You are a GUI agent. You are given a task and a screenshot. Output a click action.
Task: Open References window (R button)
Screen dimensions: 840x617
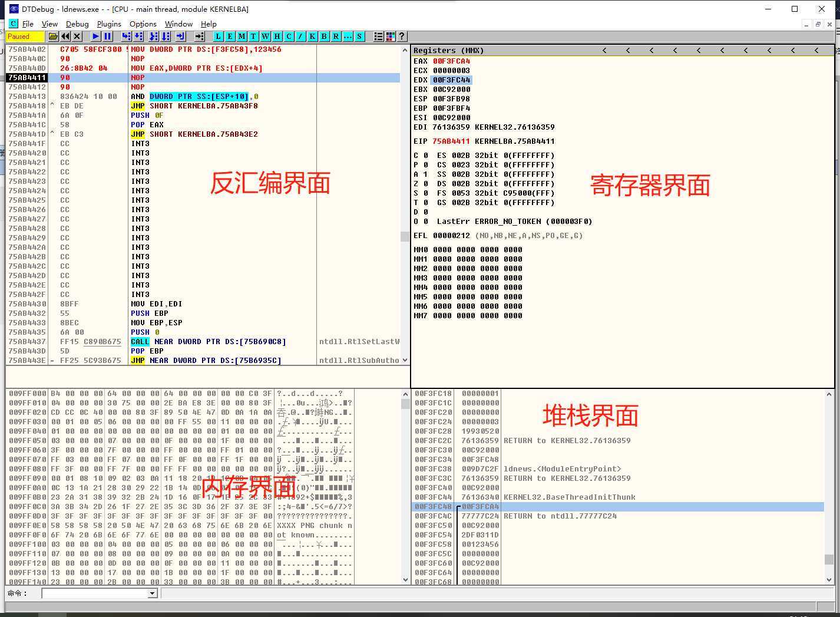pos(336,37)
